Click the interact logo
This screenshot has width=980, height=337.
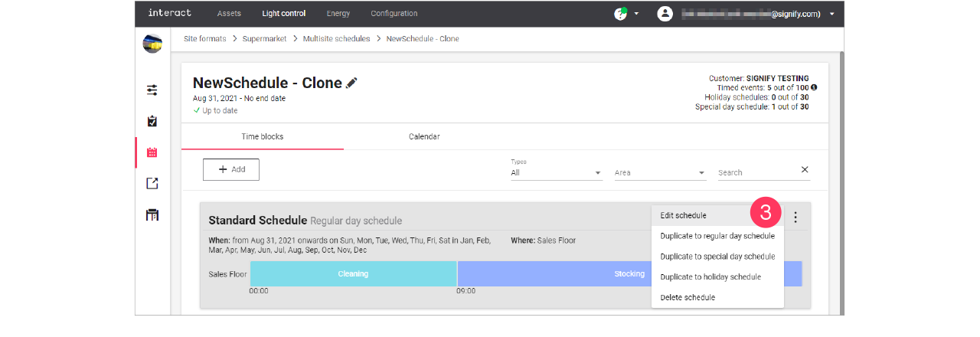coord(169,13)
